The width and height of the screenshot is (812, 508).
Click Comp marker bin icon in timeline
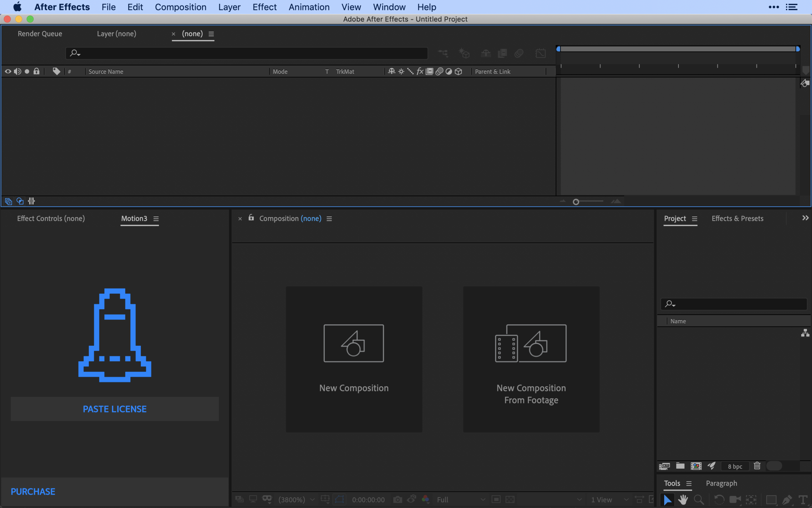click(806, 71)
